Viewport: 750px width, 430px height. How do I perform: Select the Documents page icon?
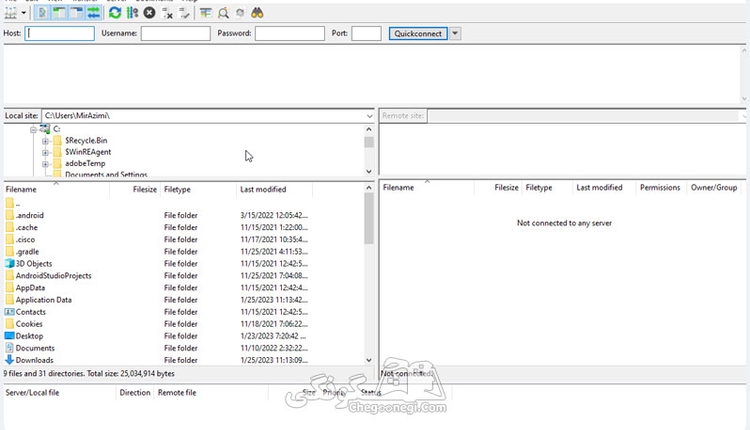[x=10, y=348]
